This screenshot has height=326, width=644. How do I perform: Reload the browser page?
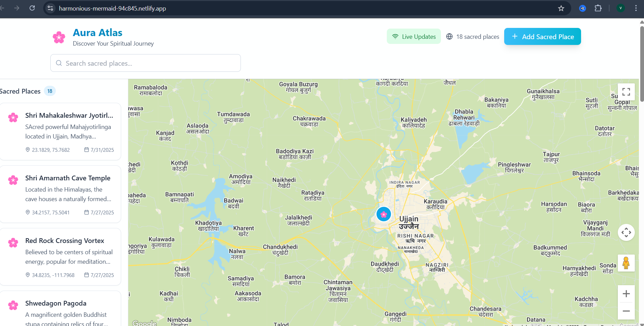(x=32, y=8)
